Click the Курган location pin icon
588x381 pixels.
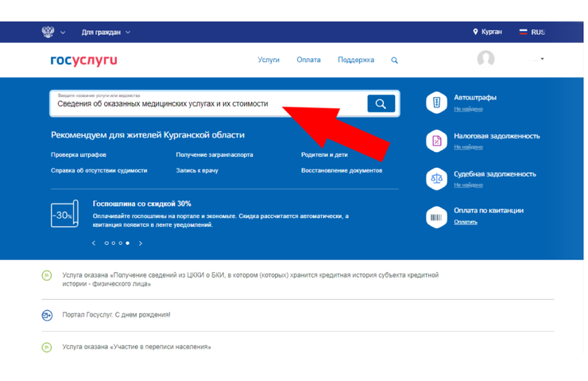(475, 32)
